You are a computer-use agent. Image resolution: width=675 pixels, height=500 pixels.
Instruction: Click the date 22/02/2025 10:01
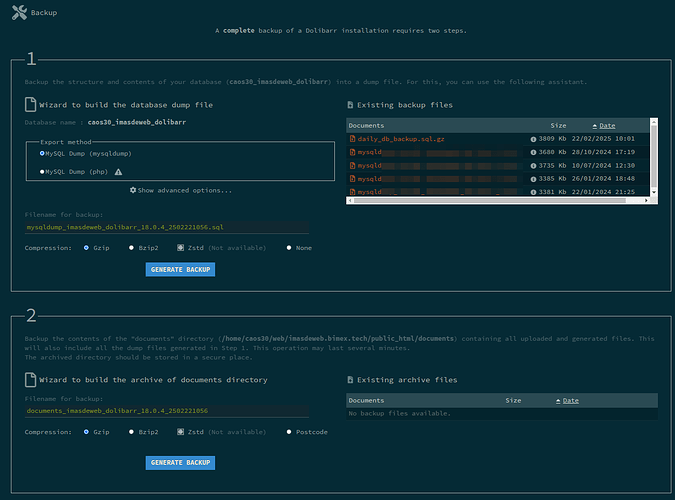(x=603, y=139)
